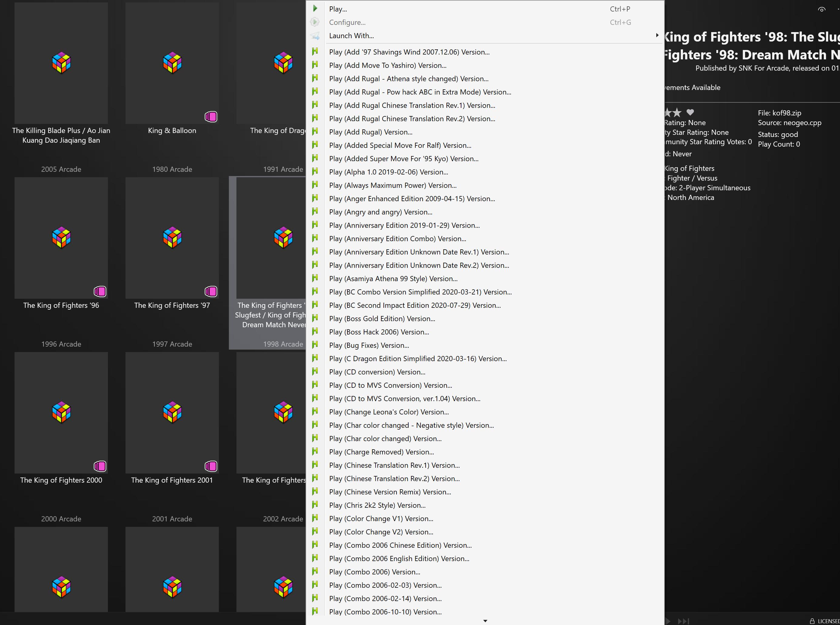Click the green Play arrow icon

tap(315, 8)
